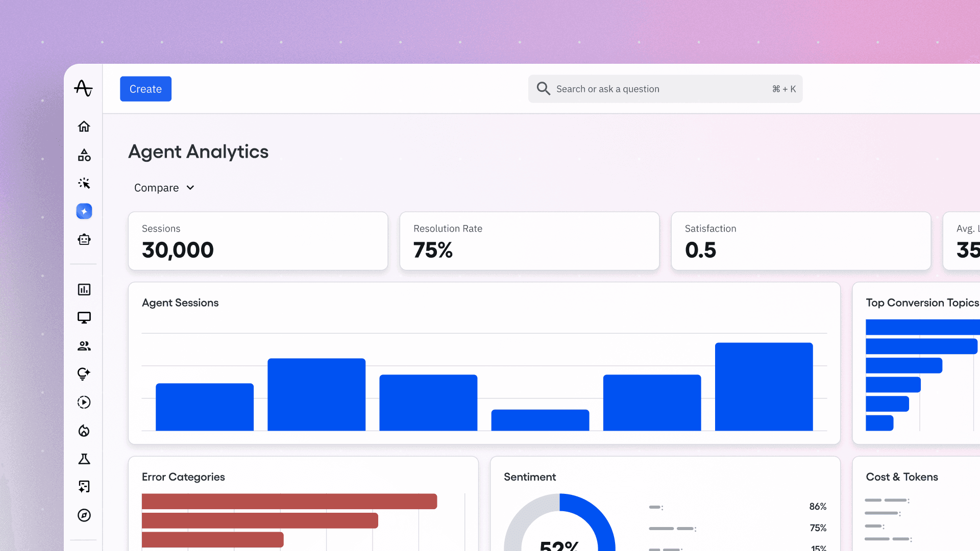Select the users icon in the sidebar
The width and height of the screenshot is (980, 551).
(84, 346)
